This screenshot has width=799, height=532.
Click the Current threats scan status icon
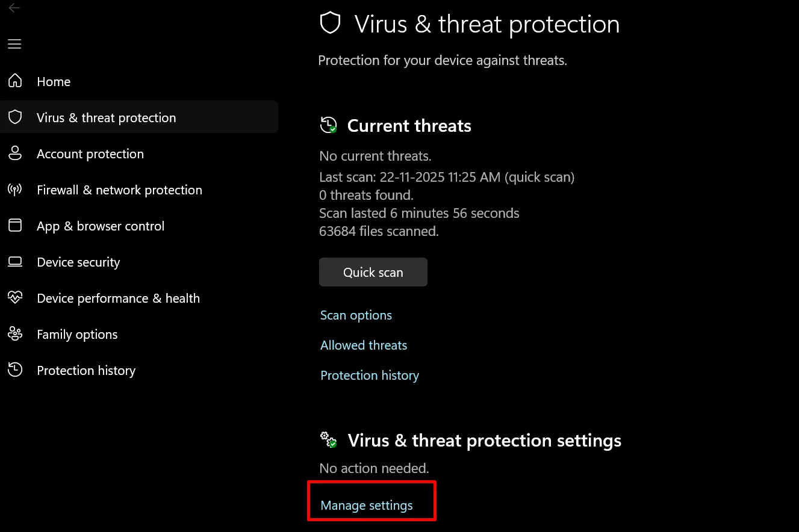tap(328, 125)
